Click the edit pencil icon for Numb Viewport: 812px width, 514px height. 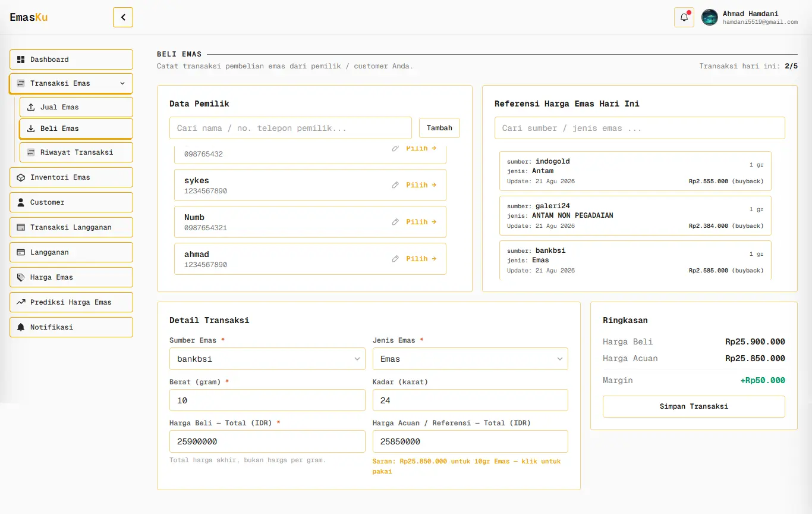point(395,222)
